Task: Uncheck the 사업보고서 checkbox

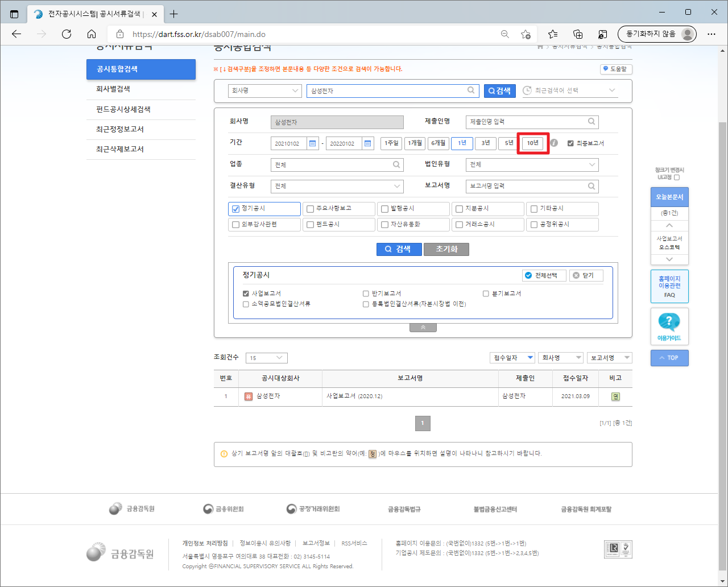Action: click(246, 293)
